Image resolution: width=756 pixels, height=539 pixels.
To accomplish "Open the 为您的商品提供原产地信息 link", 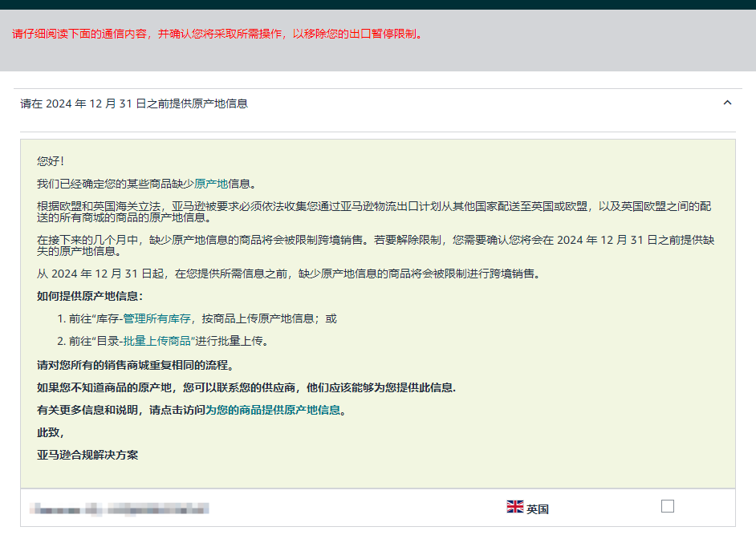I will pos(273,411).
